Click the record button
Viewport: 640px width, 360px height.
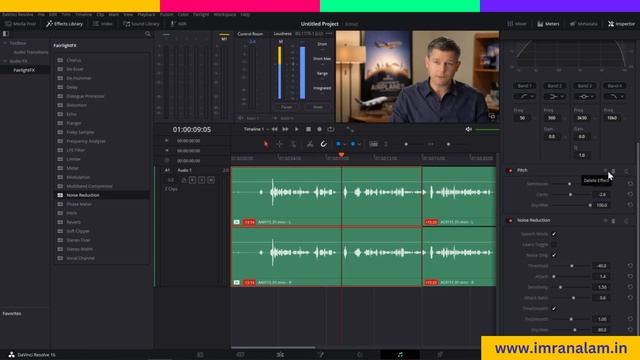click(319, 129)
